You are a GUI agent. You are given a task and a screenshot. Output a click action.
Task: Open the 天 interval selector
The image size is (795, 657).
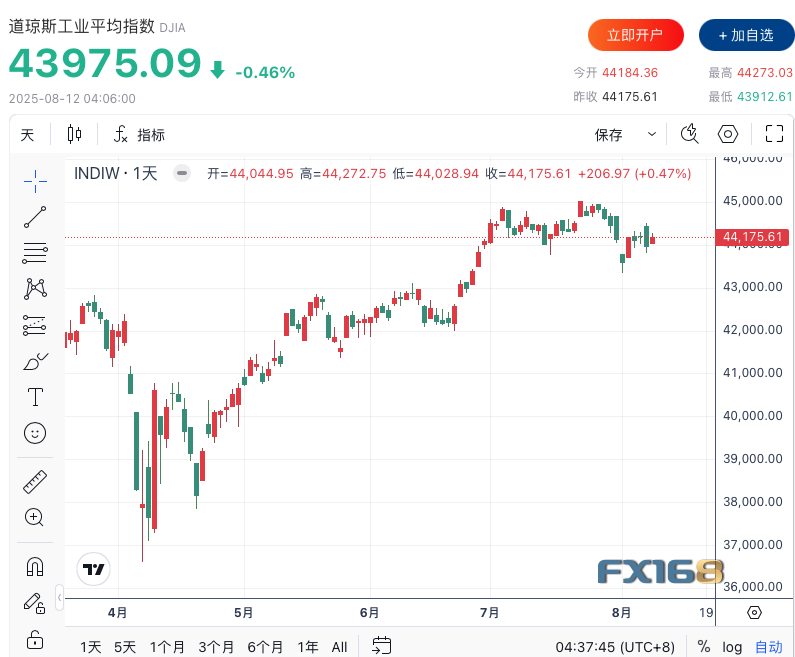coord(27,135)
